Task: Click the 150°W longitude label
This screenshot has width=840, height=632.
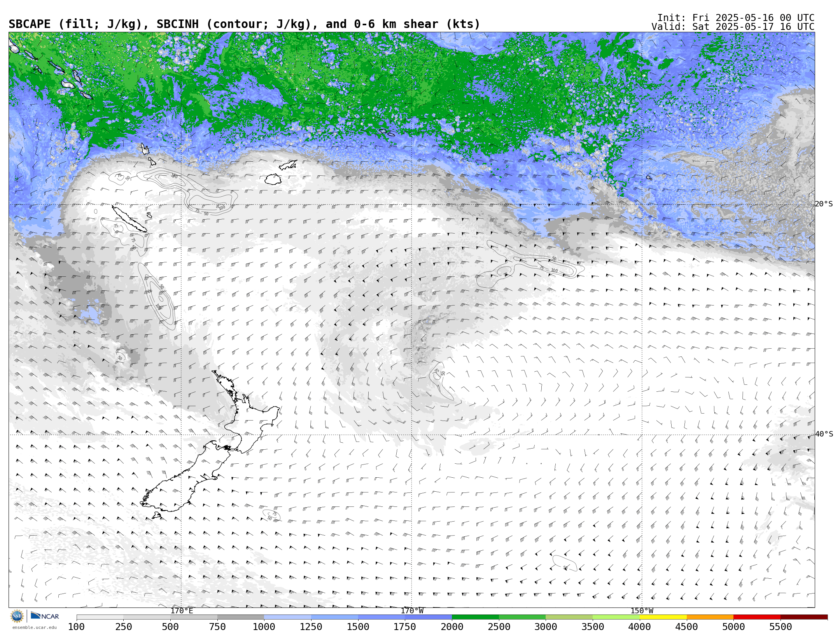Action: click(x=642, y=611)
